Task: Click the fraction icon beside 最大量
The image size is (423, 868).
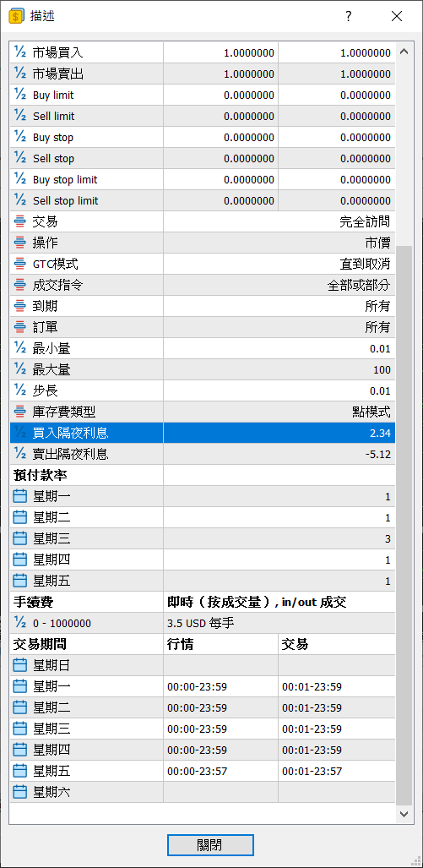Action: [x=20, y=369]
